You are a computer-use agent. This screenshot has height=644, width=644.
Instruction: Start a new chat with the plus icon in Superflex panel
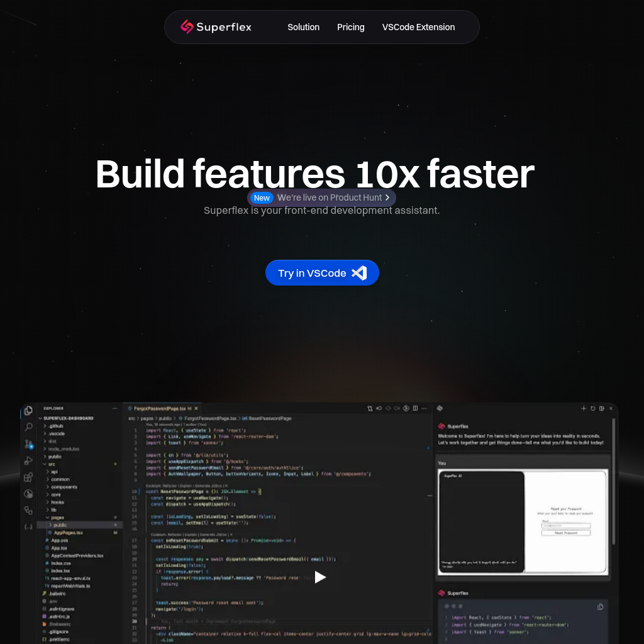(x=584, y=409)
